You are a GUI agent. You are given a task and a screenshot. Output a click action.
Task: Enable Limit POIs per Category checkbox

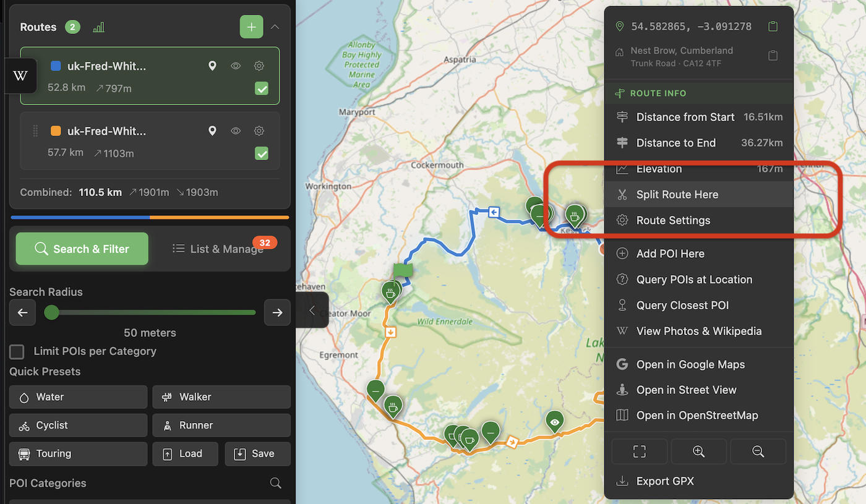point(17,352)
